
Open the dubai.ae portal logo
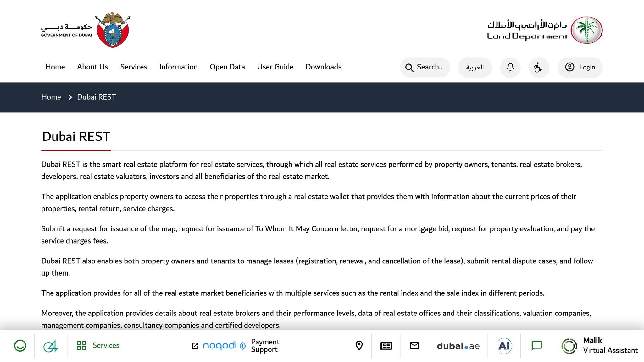click(458, 346)
